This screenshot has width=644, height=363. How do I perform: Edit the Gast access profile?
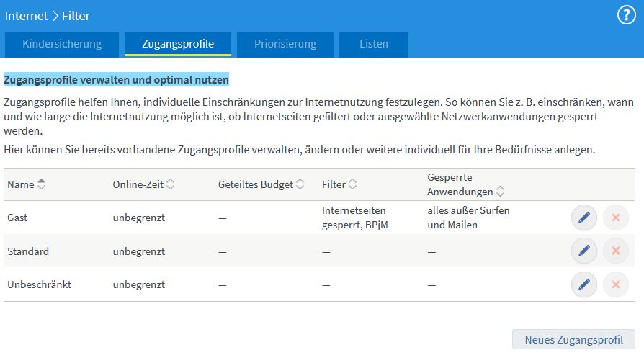pos(584,218)
